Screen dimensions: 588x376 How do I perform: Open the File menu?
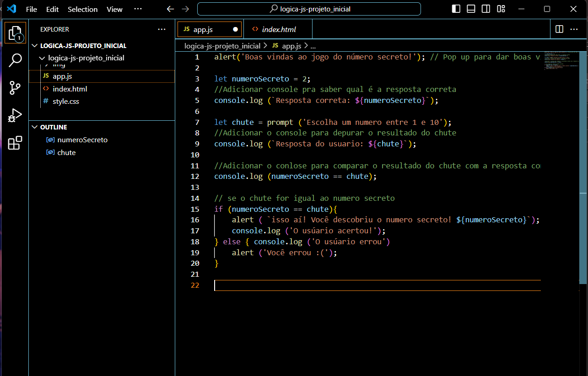pos(32,9)
